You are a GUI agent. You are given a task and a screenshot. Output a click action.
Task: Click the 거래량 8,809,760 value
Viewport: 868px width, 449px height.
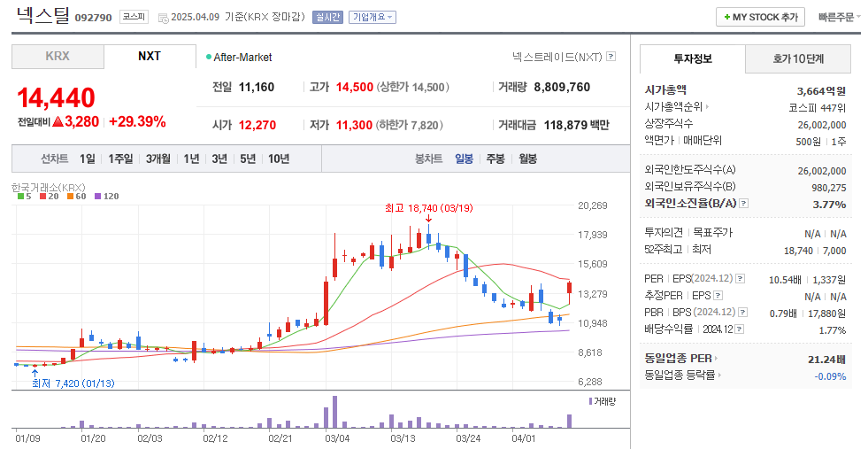pos(562,87)
